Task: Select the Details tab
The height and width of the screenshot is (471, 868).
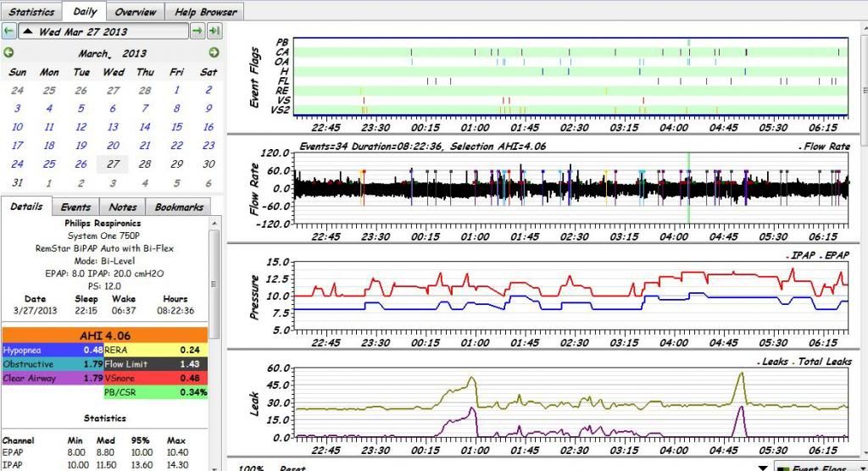Action: click(26, 207)
